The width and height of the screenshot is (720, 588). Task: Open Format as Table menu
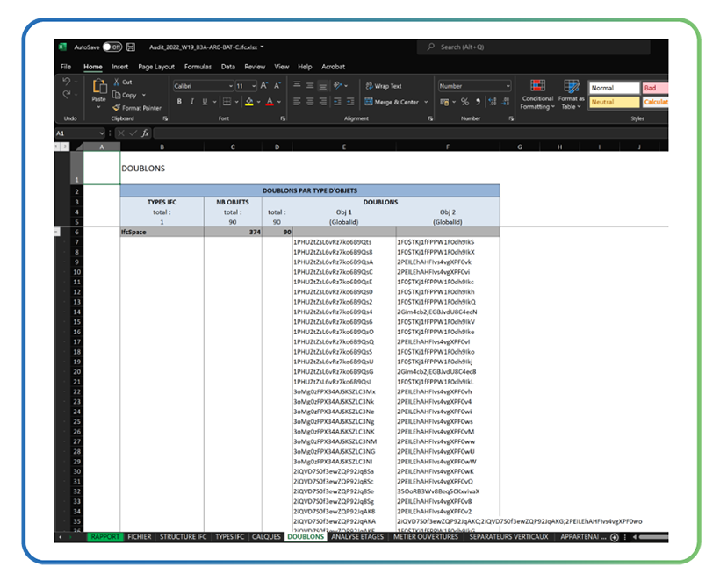pos(572,94)
